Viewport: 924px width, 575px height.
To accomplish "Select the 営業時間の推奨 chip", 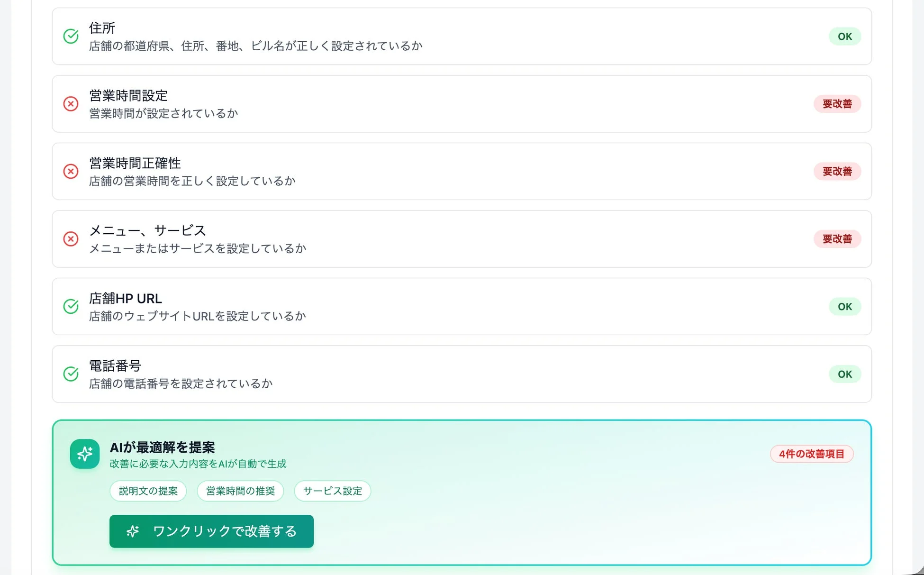I will [x=240, y=491].
